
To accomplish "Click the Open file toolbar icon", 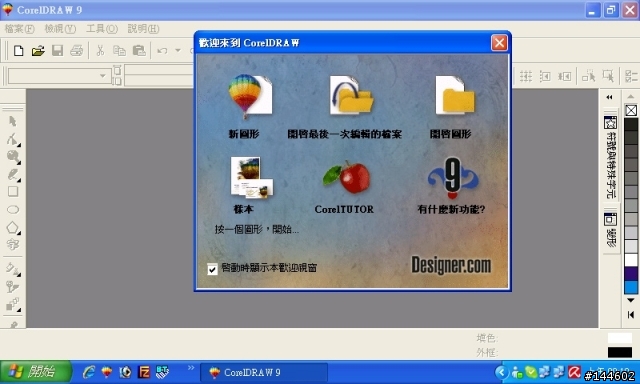I will [38, 51].
